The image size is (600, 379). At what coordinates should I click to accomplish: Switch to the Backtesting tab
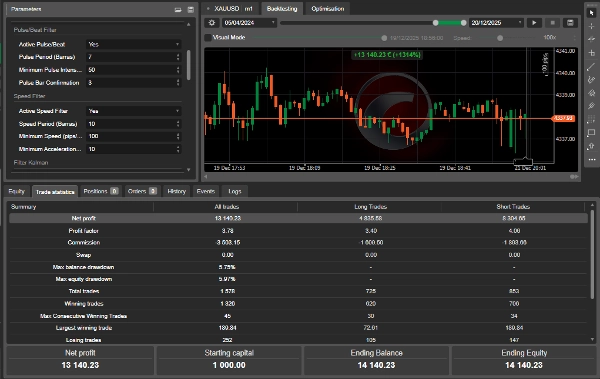[x=282, y=9]
